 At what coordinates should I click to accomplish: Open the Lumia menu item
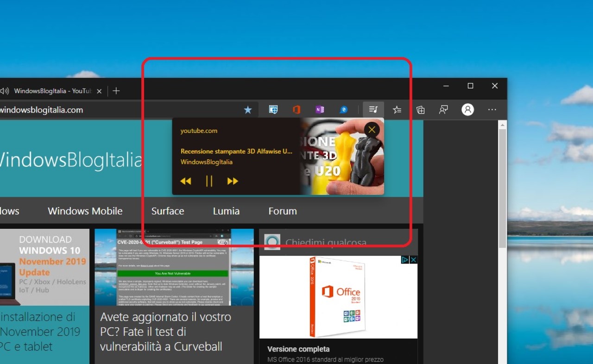coord(226,211)
